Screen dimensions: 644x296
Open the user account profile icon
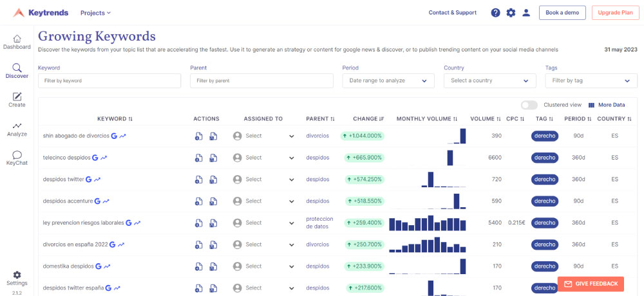(x=526, y=13)
